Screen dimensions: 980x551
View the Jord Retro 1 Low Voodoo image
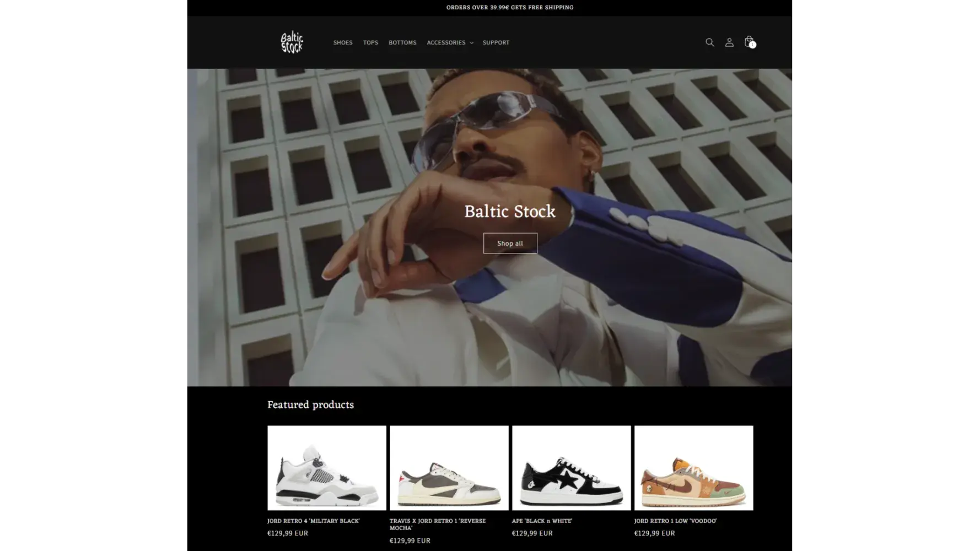(693, 468)
